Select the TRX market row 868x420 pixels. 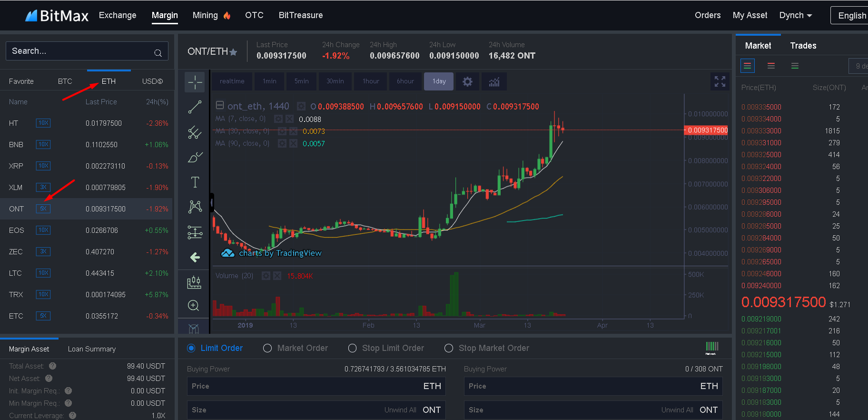tap(87, 295)
